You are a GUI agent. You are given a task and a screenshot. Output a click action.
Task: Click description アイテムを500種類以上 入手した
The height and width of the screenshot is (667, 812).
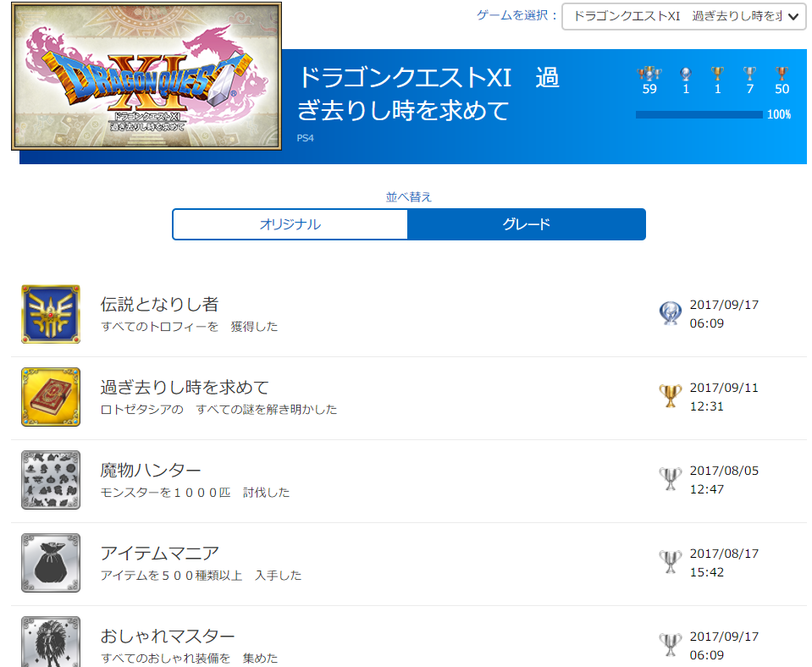click(x=201, y=576)
